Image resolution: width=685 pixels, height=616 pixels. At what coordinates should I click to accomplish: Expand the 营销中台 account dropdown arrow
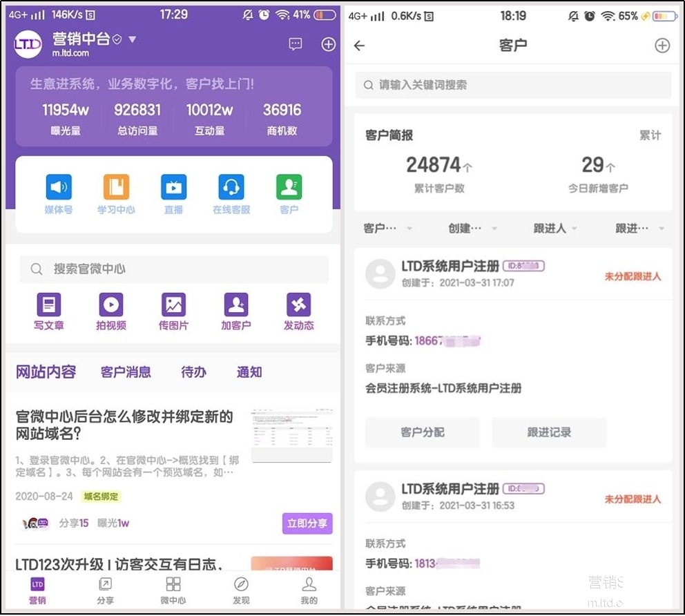pyautogui.click(x=131, y=40)
